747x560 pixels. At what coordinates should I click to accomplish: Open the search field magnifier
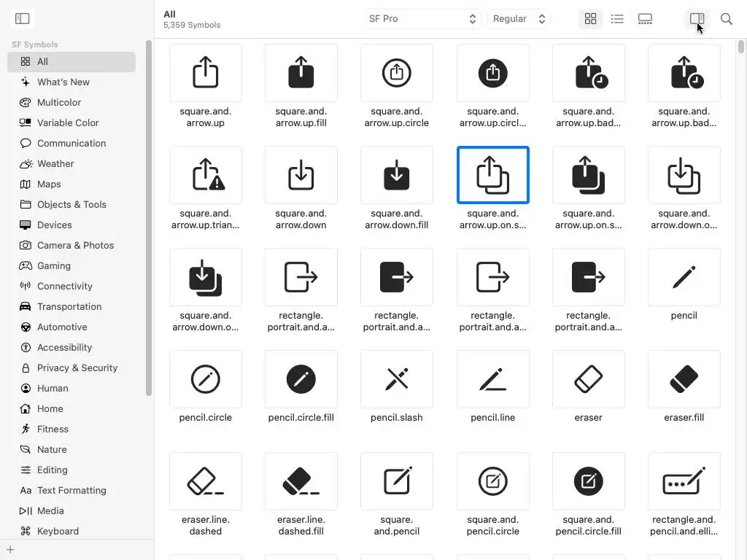pos(726,18)
